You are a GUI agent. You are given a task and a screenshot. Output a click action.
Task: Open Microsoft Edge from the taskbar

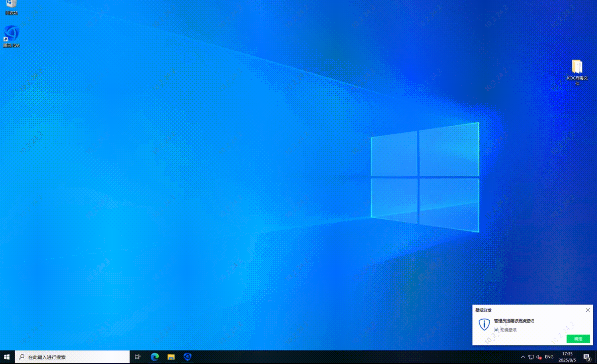[155, 357]
